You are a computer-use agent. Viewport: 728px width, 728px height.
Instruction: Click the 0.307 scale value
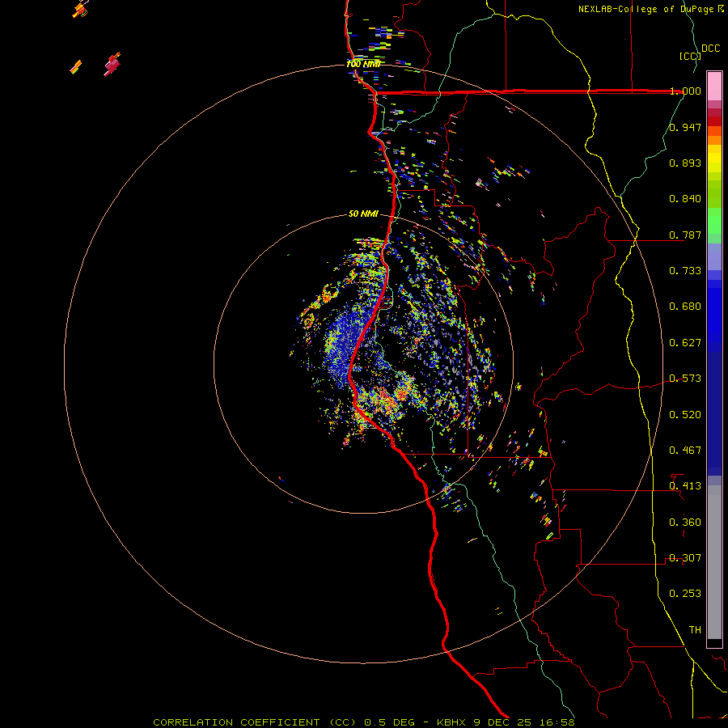685,558
